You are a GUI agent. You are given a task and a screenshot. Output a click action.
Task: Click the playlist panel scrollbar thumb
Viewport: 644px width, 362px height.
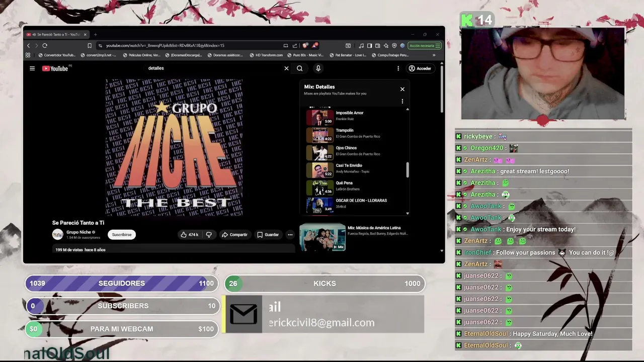[408, 170]
